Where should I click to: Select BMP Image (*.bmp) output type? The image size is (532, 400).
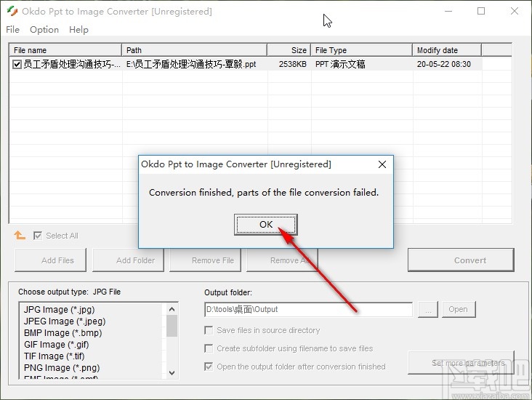(x=63, y=333)
